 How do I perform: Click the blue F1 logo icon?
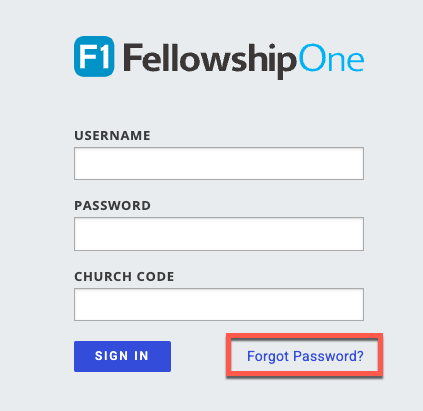click(94, 56)
